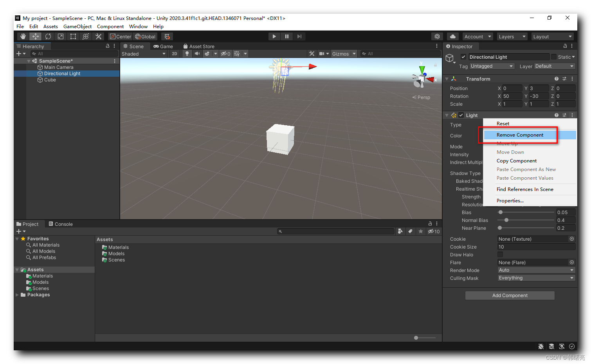Open the Tag dropdown showing Untagged
The height and width of the screenshot is (364, 591).
tap(492, 66)
